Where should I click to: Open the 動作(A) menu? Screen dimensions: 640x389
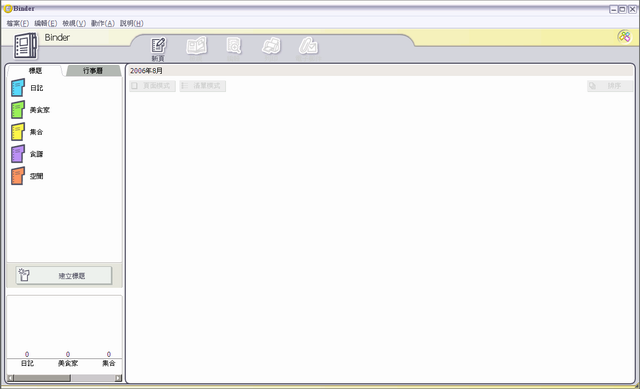click(102, 23)
